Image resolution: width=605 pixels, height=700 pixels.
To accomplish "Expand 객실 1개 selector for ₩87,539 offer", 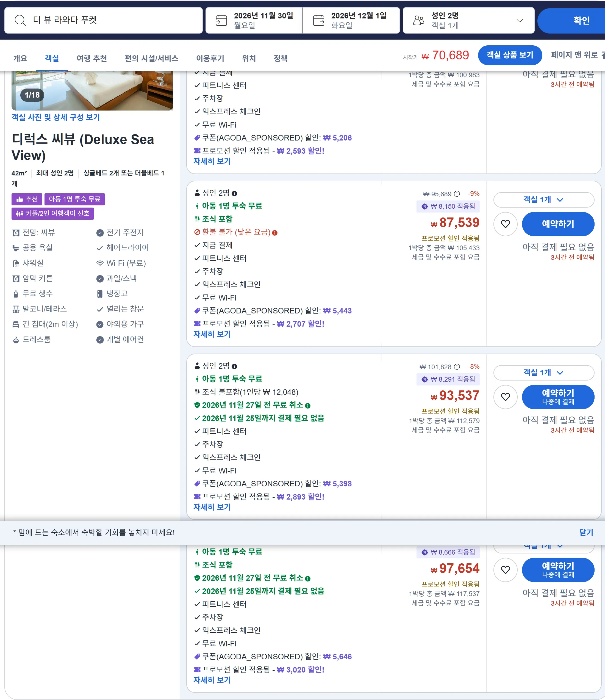I will (543, 200).
